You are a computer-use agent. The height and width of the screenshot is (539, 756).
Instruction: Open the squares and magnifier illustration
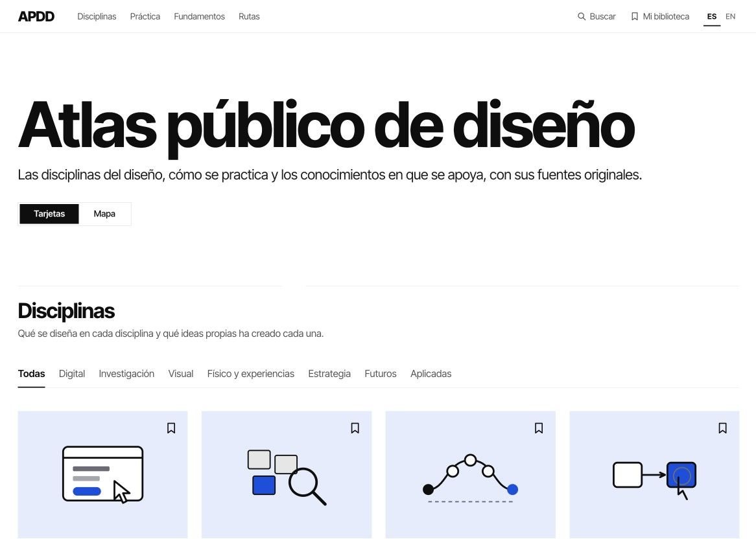287,477
